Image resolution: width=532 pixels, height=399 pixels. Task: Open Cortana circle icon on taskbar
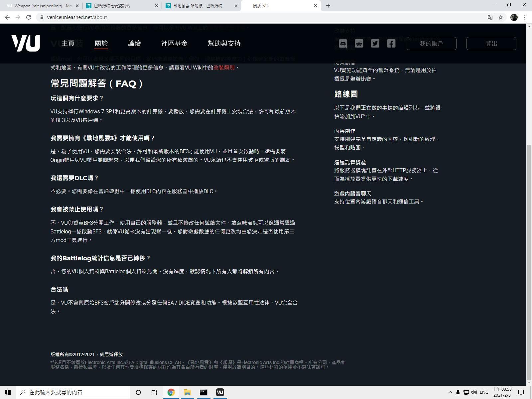[x=138, y=392]
